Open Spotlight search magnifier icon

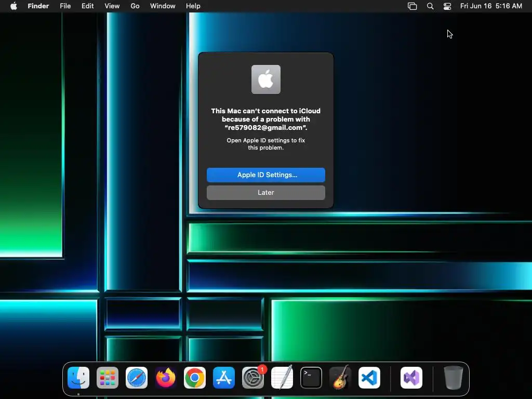pos(430,6)
